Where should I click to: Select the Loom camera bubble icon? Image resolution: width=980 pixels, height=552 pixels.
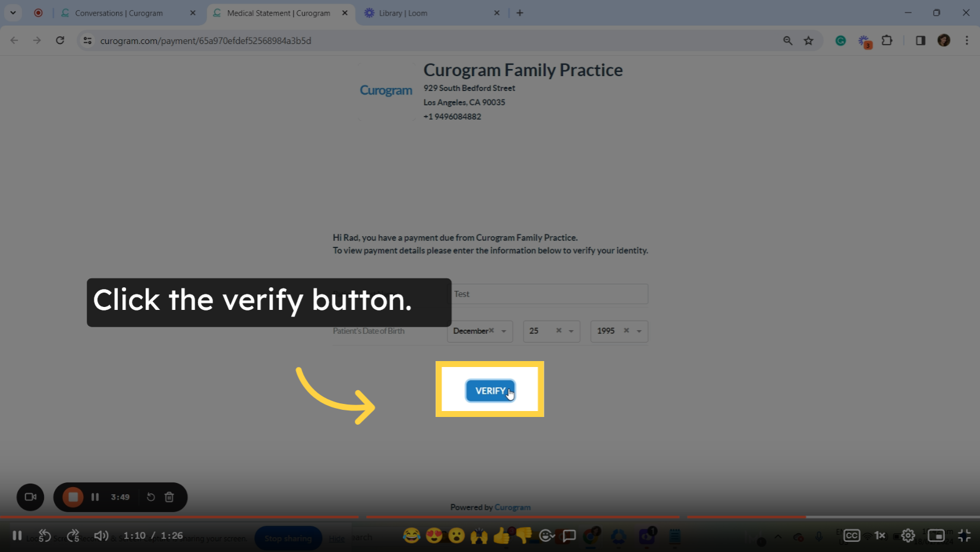(x=30, y=497)
